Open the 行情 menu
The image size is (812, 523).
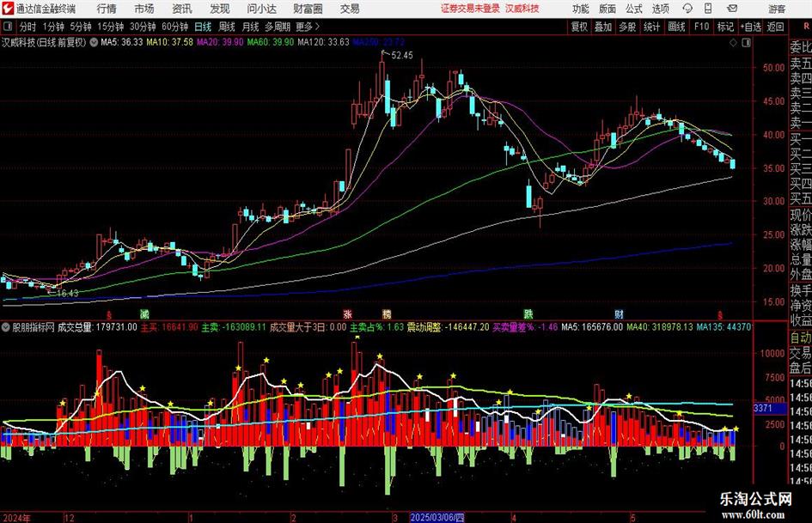pyautogui.click(x=107, y=9)
